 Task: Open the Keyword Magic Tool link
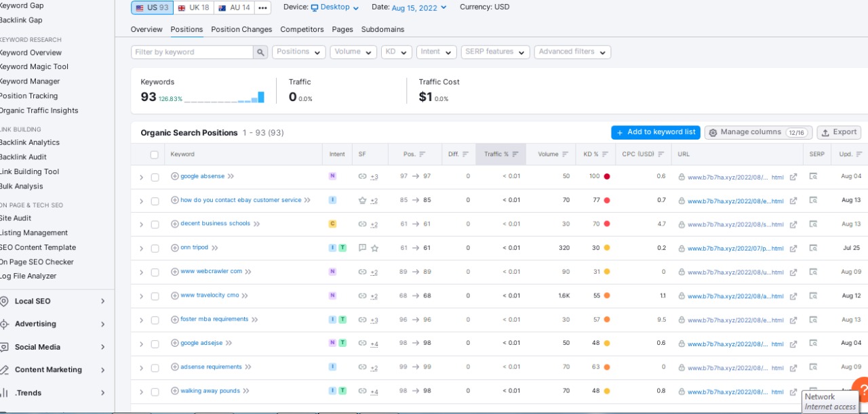pyautogui.click(x=33, y=67)
